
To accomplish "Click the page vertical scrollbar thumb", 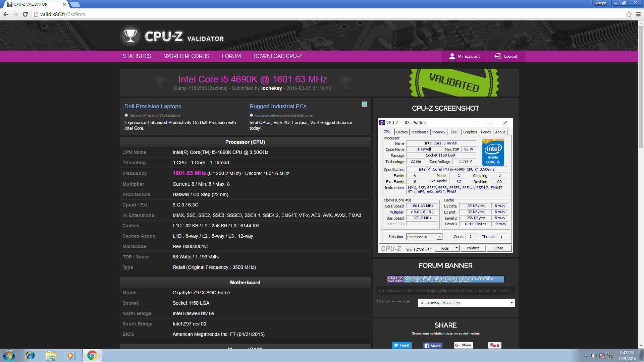I will [x=641, y=87].
